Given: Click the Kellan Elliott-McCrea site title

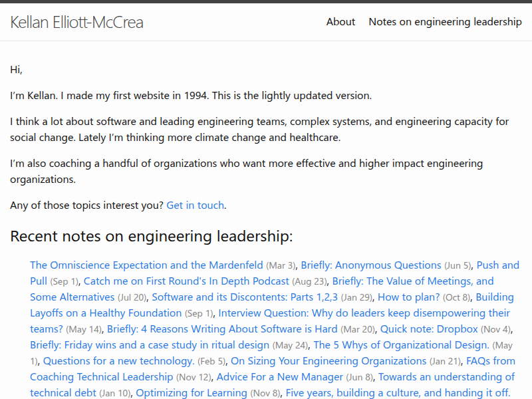Looking at the screenshot, I should pos(76,23).
